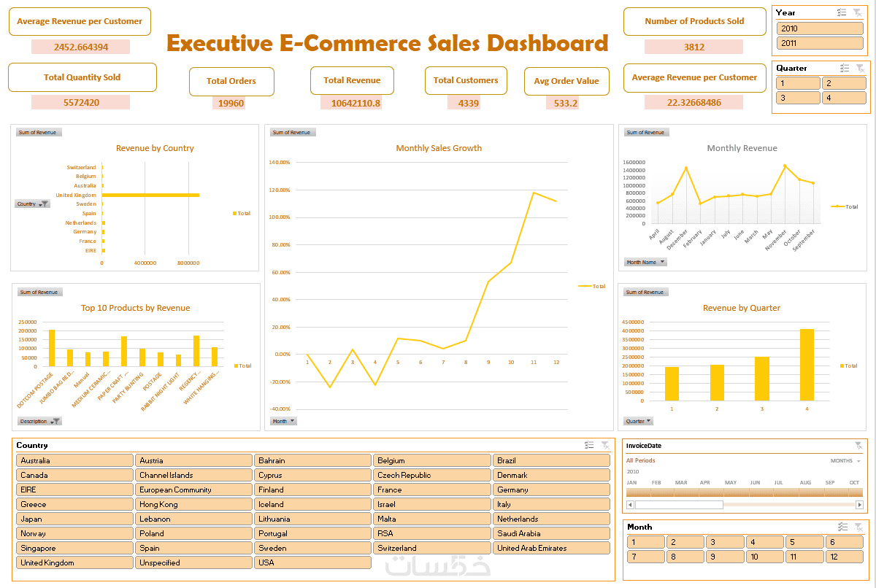Toggle multi-select icon on Quarter slicer
The image size is (876, 588).
click(845, 68)
